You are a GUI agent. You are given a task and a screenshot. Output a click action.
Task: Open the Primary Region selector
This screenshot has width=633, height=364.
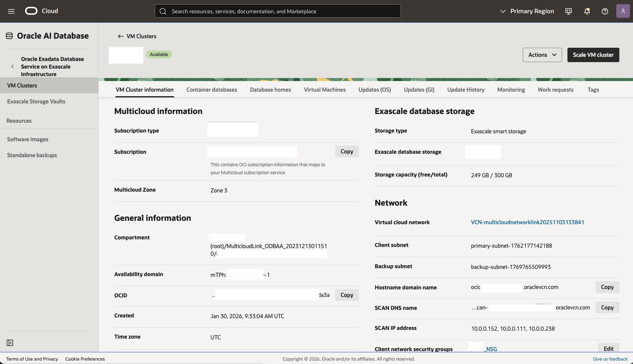[526, 11]
